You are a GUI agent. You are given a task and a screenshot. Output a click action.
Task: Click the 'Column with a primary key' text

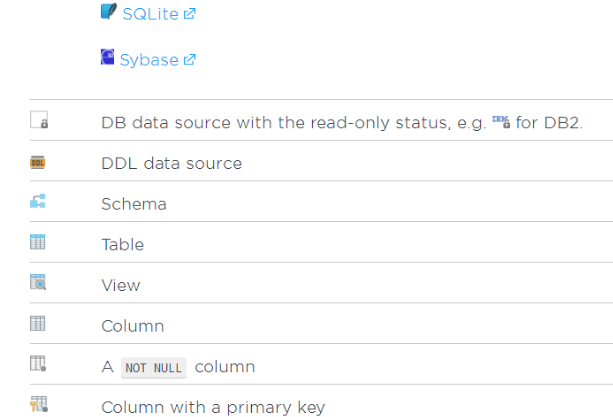coord(213,407)
